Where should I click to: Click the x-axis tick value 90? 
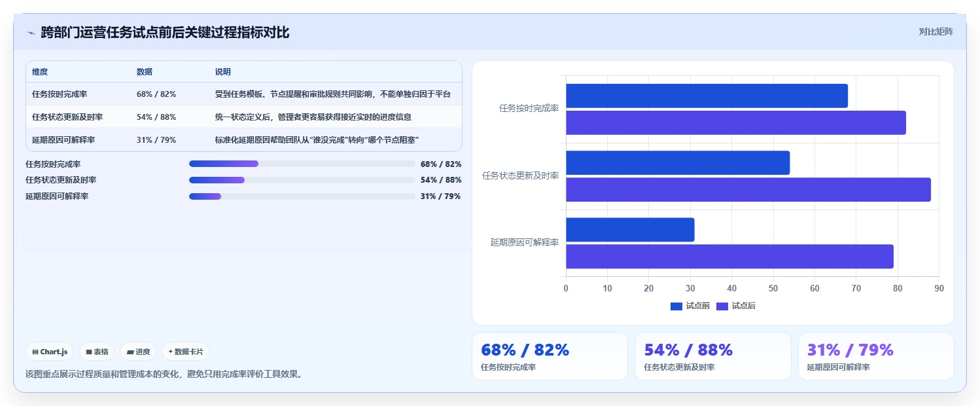point(939,288)
